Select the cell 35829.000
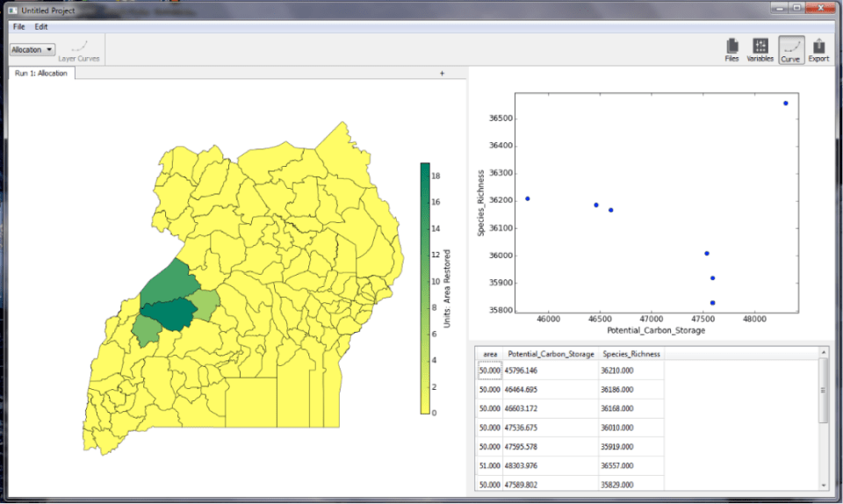The width and height of the screenshot is (843, 504). point(631,484)
